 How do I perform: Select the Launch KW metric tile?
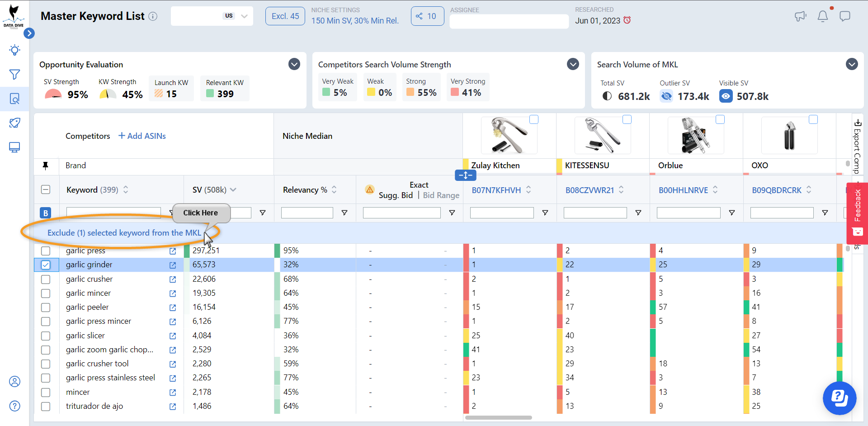pos(171,88)
